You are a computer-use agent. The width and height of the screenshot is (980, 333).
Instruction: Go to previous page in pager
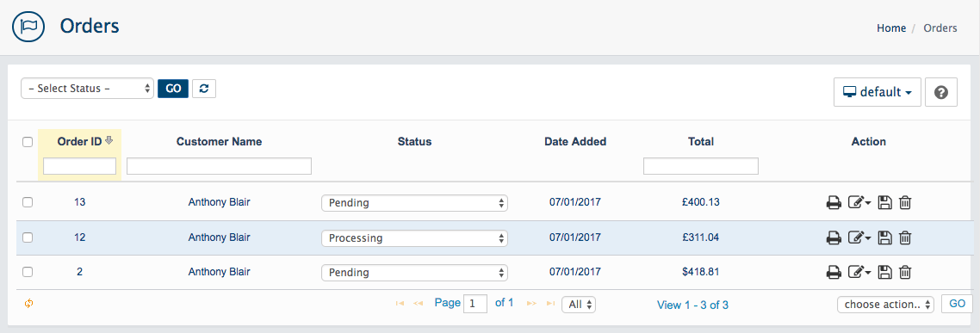click(x=419, y=304)
